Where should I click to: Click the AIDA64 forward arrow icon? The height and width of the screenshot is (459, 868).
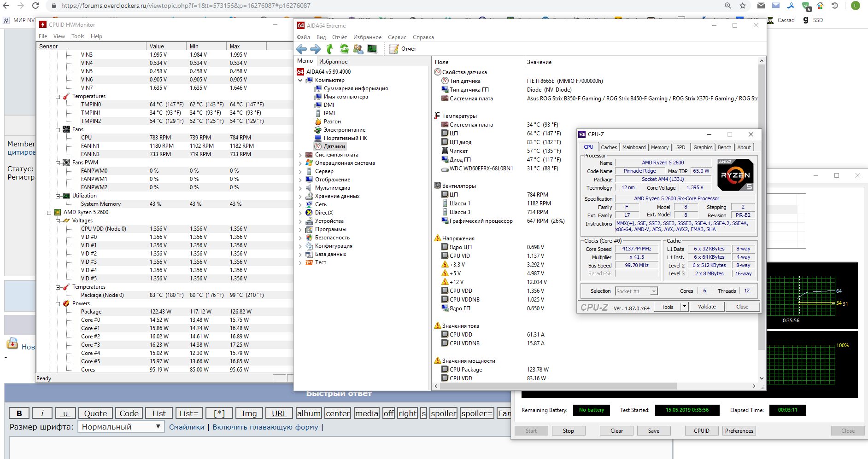tap(316, 49)
